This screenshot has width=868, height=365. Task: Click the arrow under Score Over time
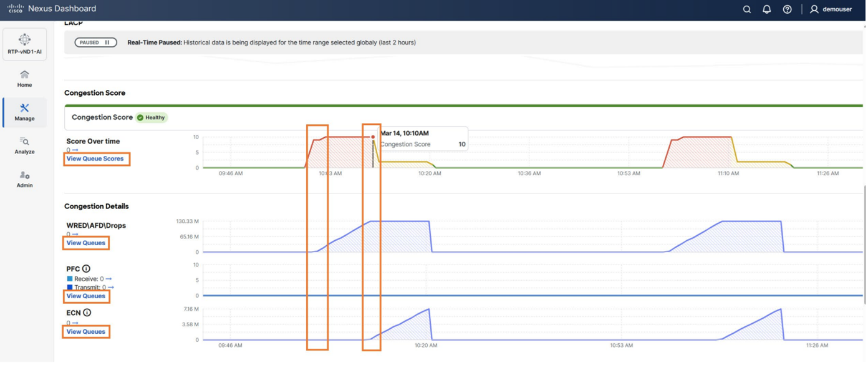pos(75,150)
